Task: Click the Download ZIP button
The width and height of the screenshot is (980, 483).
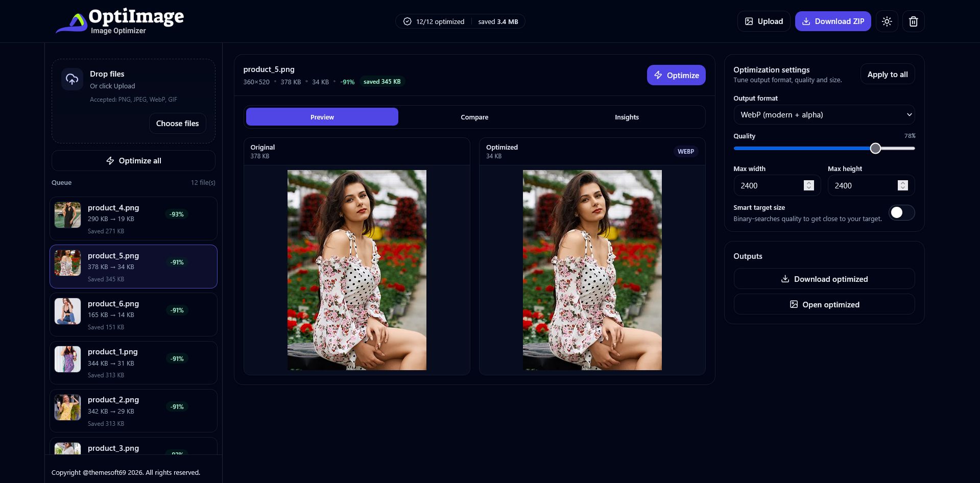Action: point(832,21)
